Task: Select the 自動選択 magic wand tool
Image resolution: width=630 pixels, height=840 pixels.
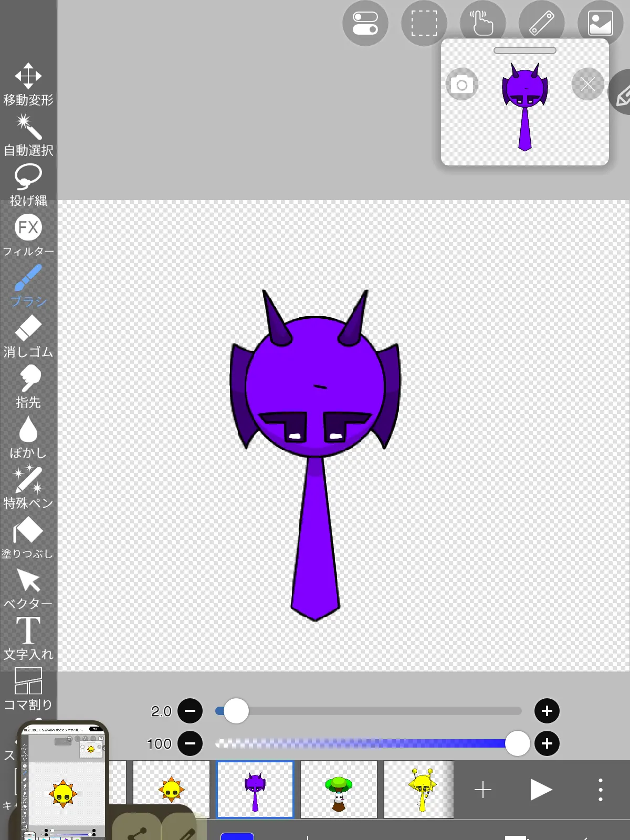Action: click(x=28, y=135)
